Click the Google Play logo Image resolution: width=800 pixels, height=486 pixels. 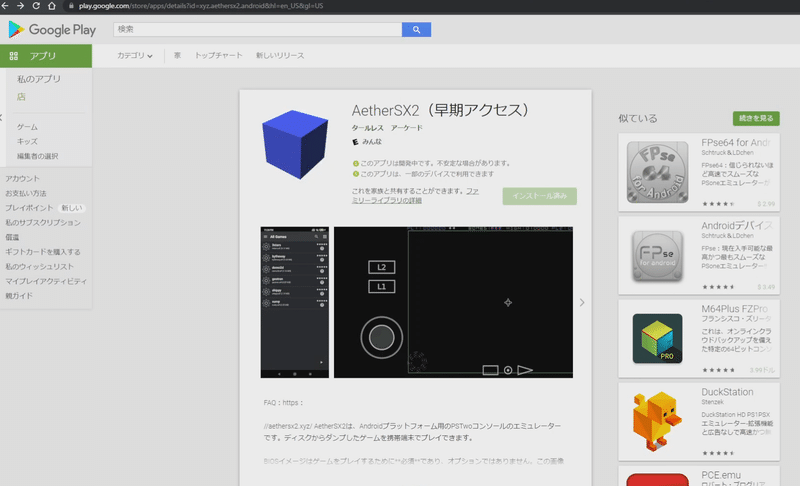point(53,30)
